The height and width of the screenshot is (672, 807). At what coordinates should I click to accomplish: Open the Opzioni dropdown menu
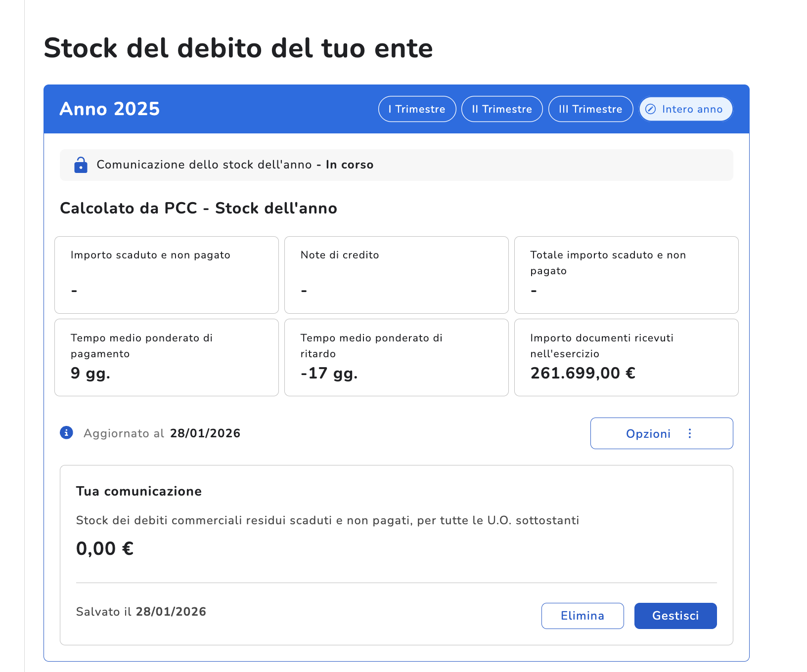pos(661,433)
